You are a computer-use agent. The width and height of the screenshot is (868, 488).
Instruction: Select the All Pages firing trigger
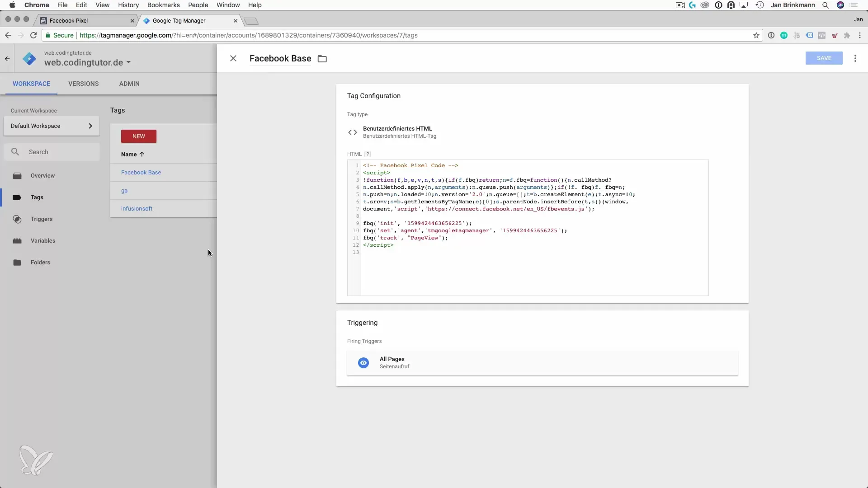[542, 363]
